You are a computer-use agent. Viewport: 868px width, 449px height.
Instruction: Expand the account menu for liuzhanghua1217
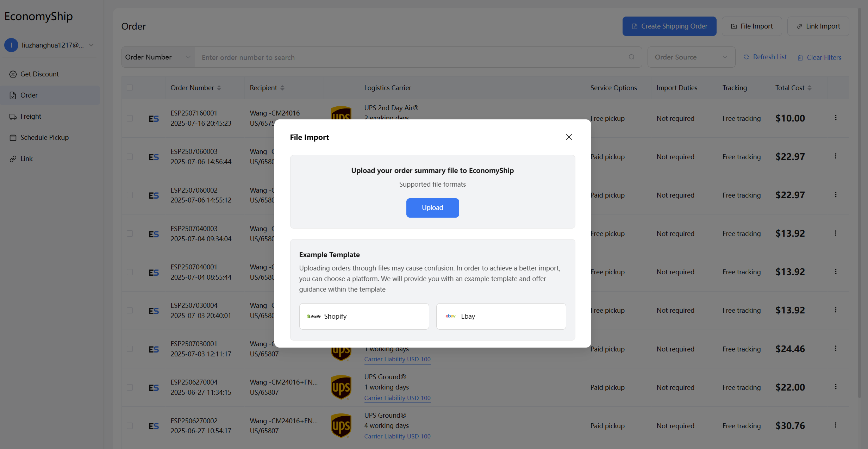[92, 45]
